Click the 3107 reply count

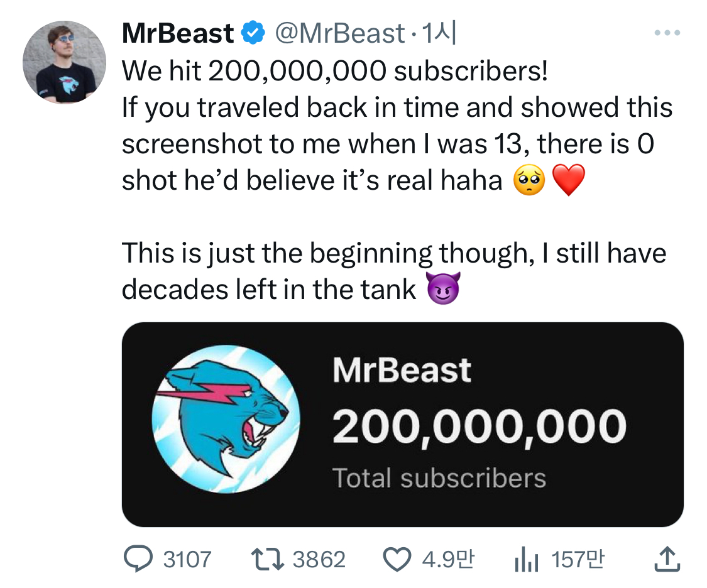pyautogui.click(x=187, y=559)
